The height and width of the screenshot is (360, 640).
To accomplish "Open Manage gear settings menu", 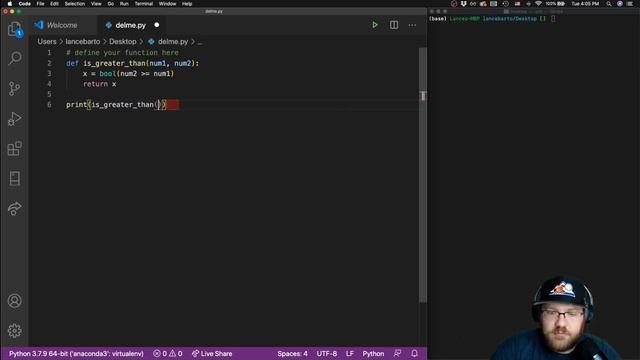I will point(15,331).
